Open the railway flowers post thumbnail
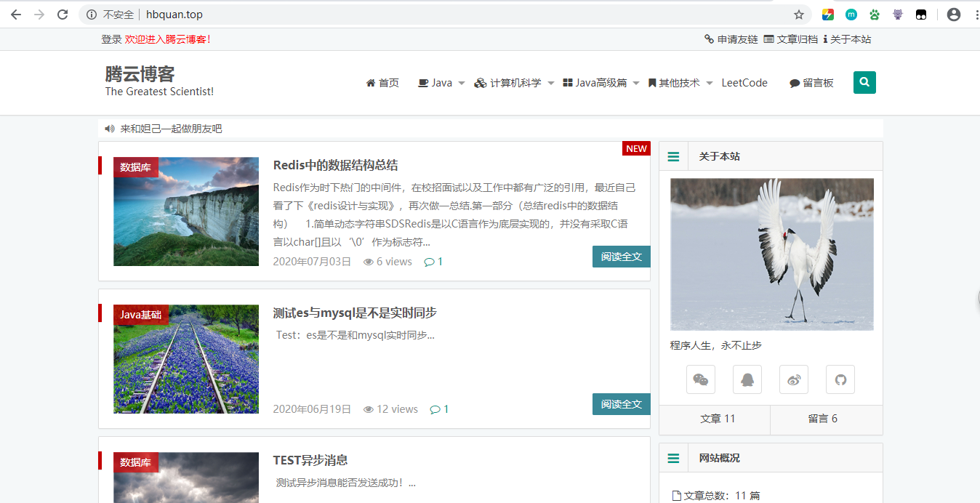Screen dimensions: 980x503 (186, 359)
